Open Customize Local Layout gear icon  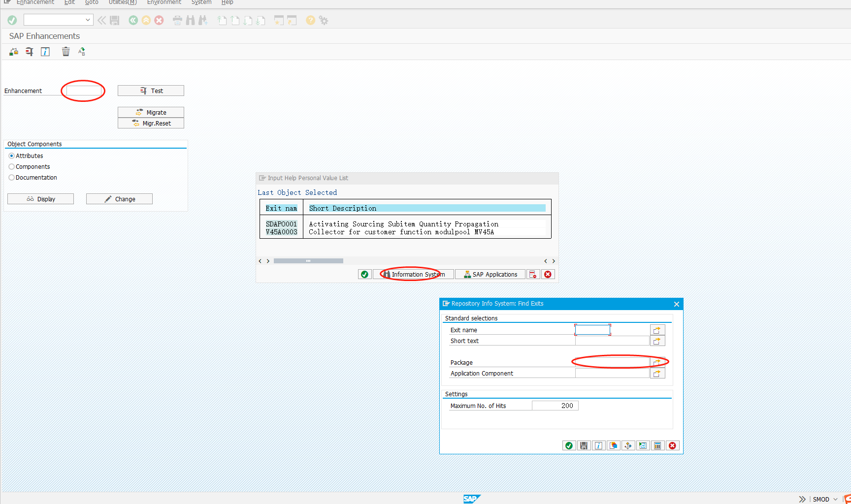point(324,20)
